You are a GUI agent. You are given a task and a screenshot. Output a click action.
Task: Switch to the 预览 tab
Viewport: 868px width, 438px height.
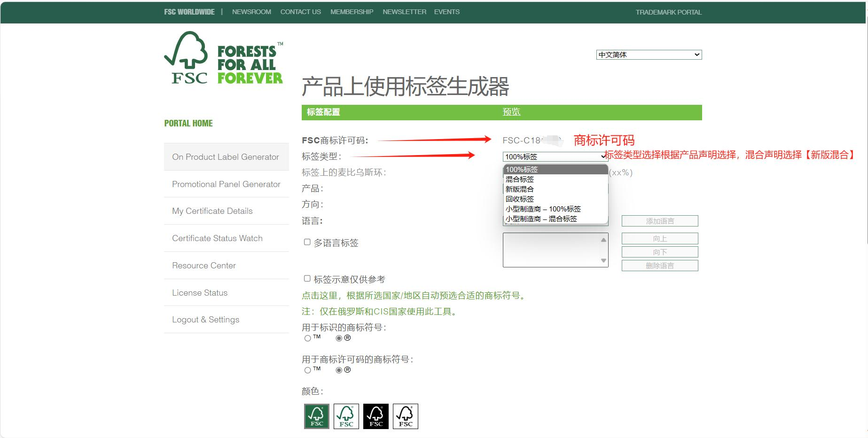coord(511,112)
